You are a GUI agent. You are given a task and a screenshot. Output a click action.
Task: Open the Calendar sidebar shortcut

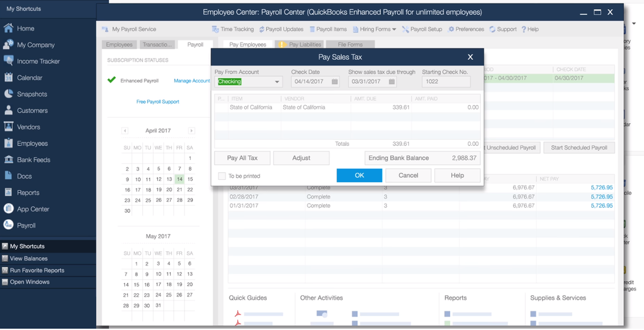[x=23, y=77]
